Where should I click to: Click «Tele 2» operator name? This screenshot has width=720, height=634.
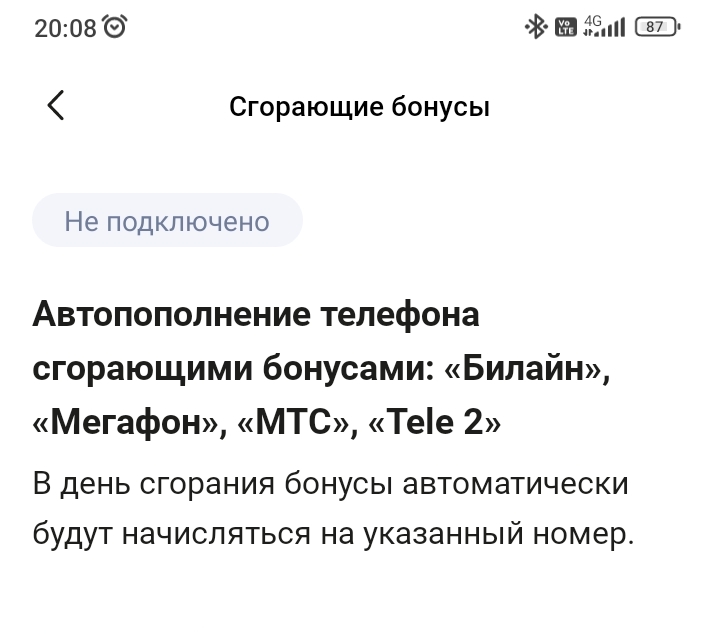tap(436, 424)
